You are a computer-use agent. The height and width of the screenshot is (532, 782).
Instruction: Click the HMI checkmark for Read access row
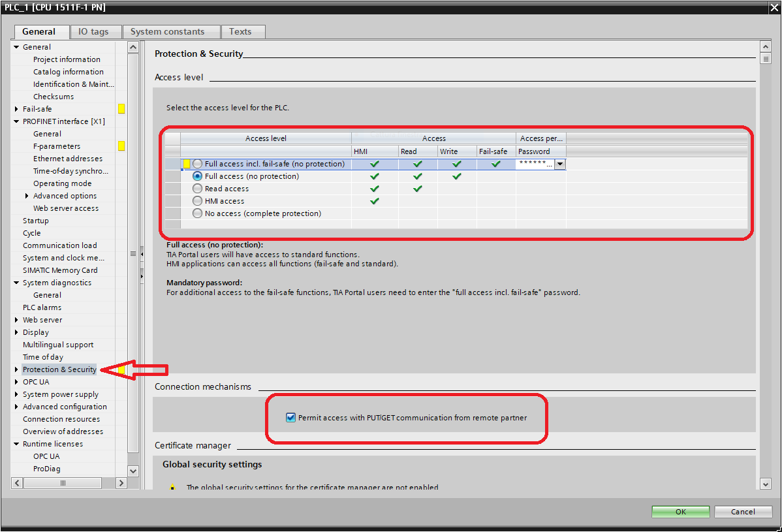pyautogui.click(x=375, y=189)
